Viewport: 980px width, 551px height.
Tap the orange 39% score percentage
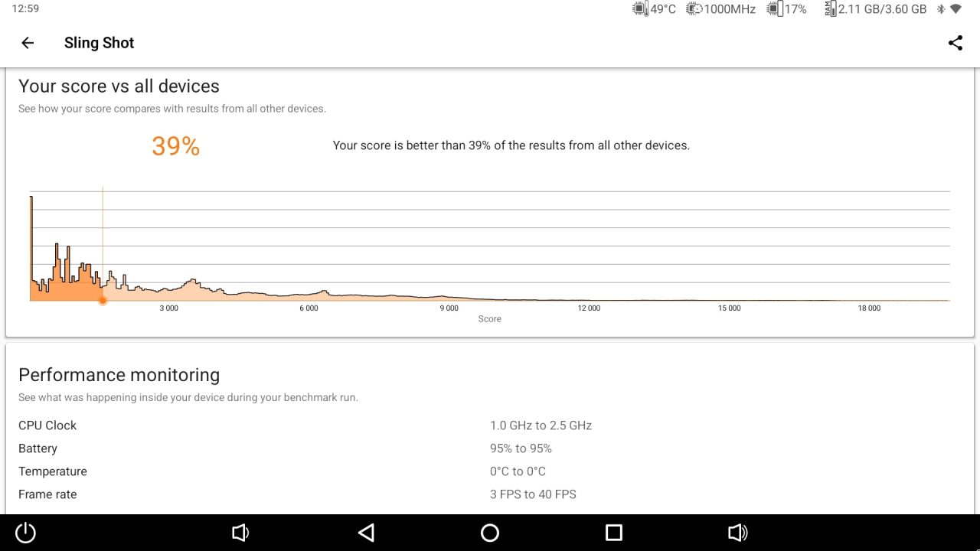click(175, 145)
